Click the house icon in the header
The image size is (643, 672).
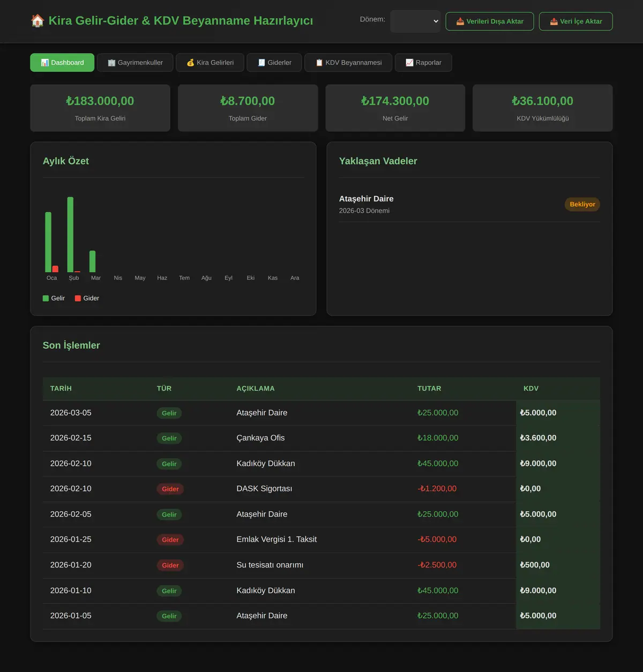38,21
